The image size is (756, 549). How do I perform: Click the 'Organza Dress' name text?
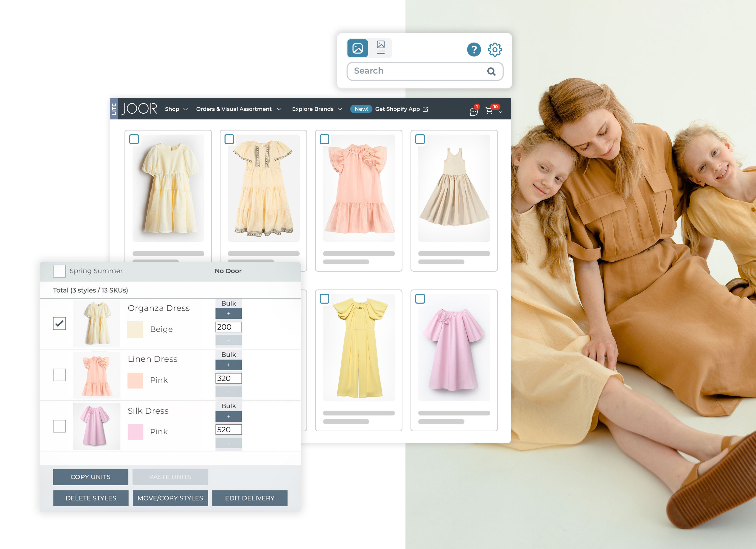(159, 308)
